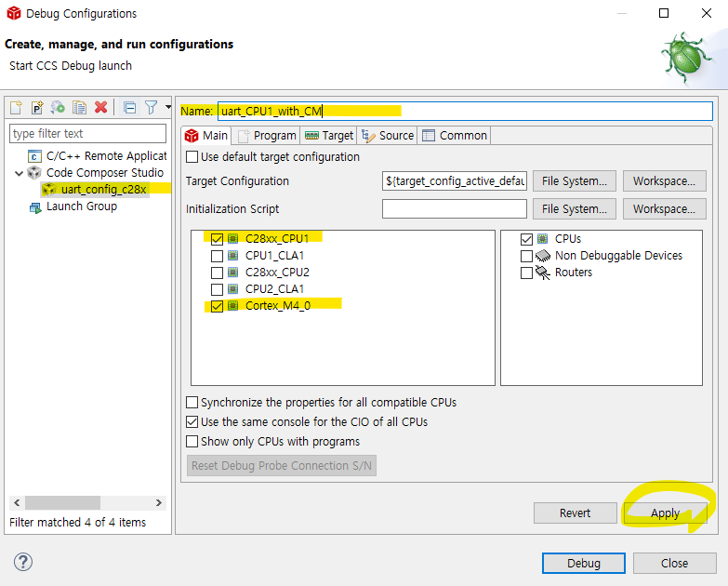
Task: Click Reset Debug Probe Connection S/N
Action: [x=282, y=466]
